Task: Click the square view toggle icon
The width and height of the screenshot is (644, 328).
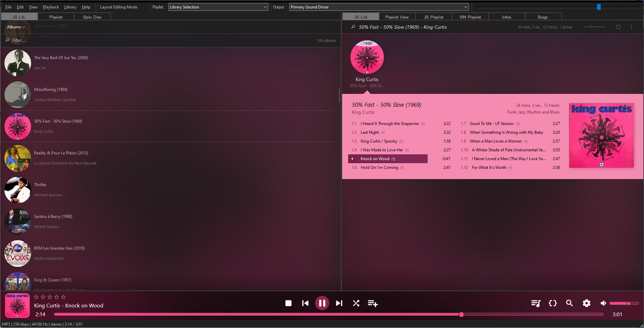Action: click(618, 27)
